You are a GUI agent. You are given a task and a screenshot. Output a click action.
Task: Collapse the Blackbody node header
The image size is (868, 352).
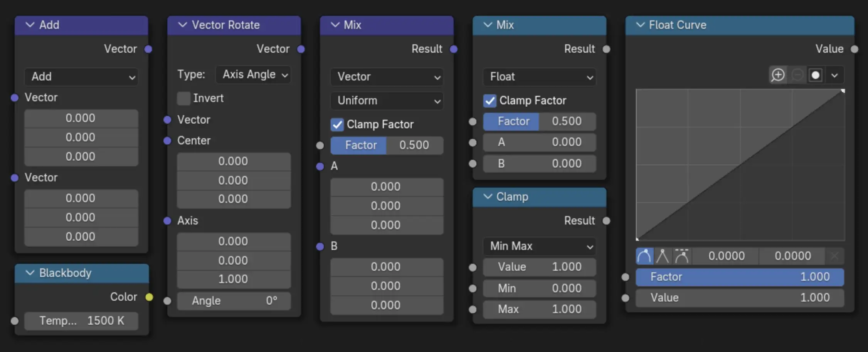point(29,273)
